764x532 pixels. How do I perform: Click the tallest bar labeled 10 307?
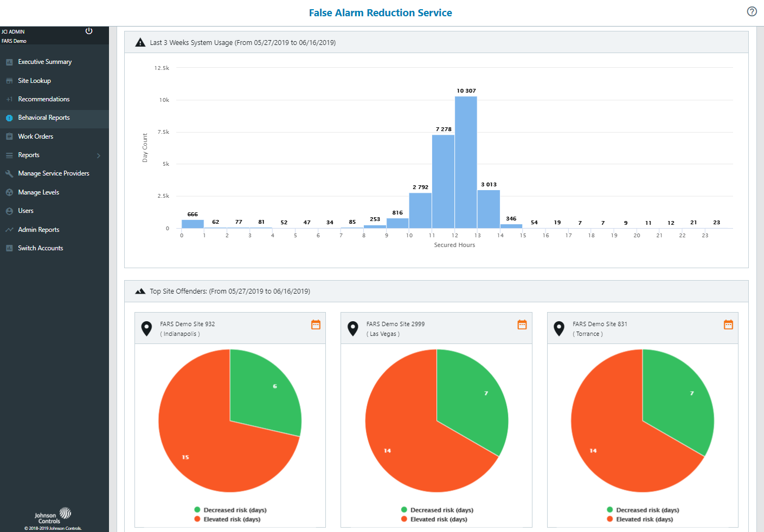pos(466,163)
